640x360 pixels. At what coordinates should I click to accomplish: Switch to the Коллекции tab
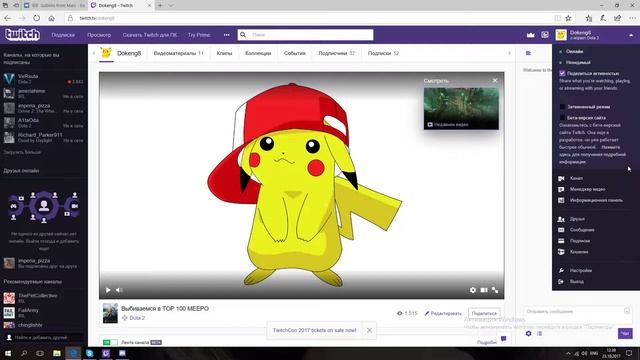click(x=258, y=53)
